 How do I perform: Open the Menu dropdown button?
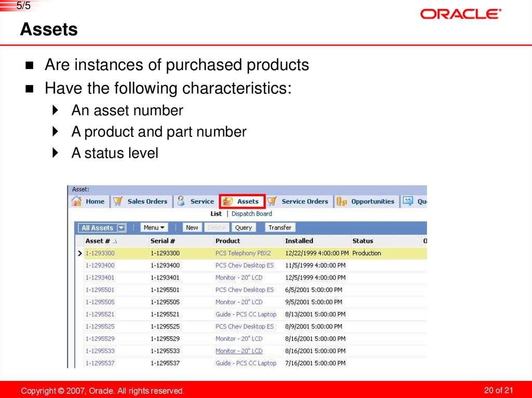coord(154,227)
